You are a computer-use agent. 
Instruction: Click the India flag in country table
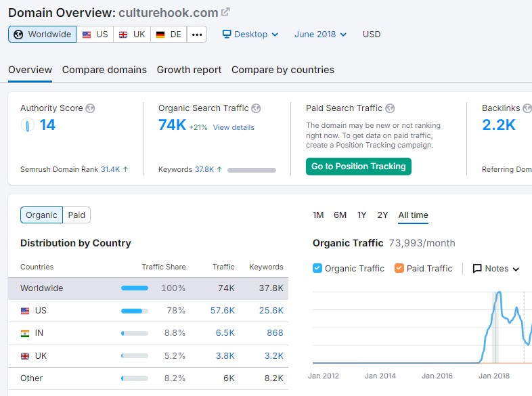25,333
